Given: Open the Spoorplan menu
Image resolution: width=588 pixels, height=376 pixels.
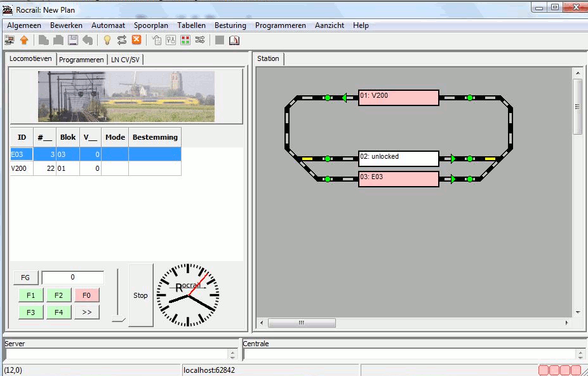Looking at the screenshot, I should pyautogui.click(x=151, y=25).
